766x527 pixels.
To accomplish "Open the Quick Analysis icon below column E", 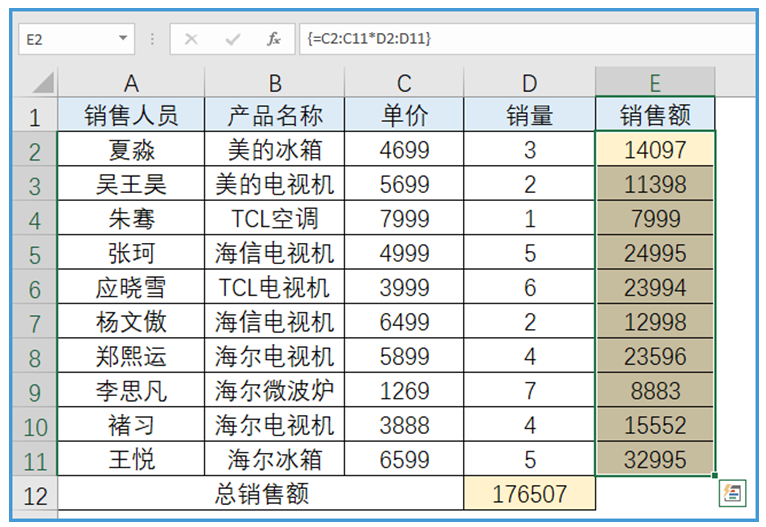I will point(733,492).
